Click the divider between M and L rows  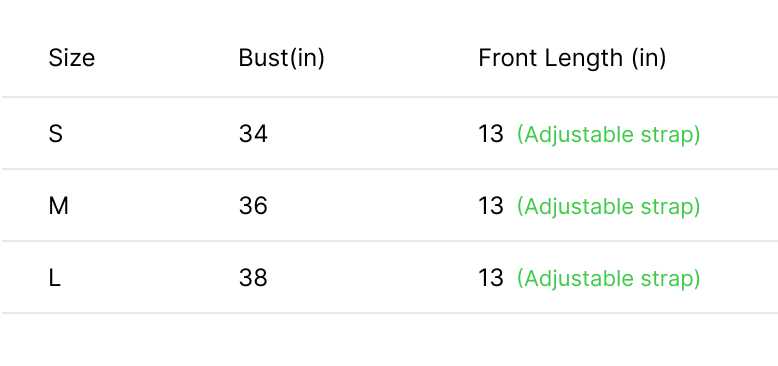click(x=390, y=241)
